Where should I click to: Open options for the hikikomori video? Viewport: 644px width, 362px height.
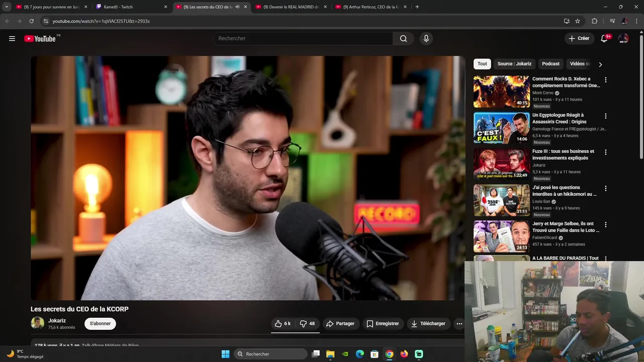coord(606,189)
